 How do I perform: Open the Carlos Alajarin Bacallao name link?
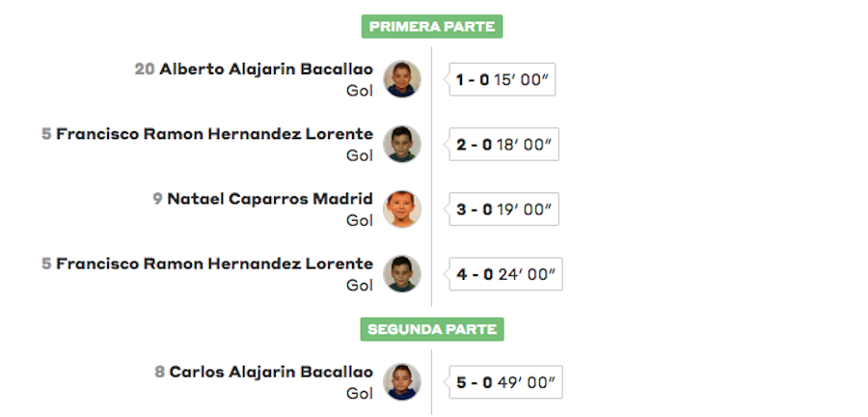[x=271, y=372]
